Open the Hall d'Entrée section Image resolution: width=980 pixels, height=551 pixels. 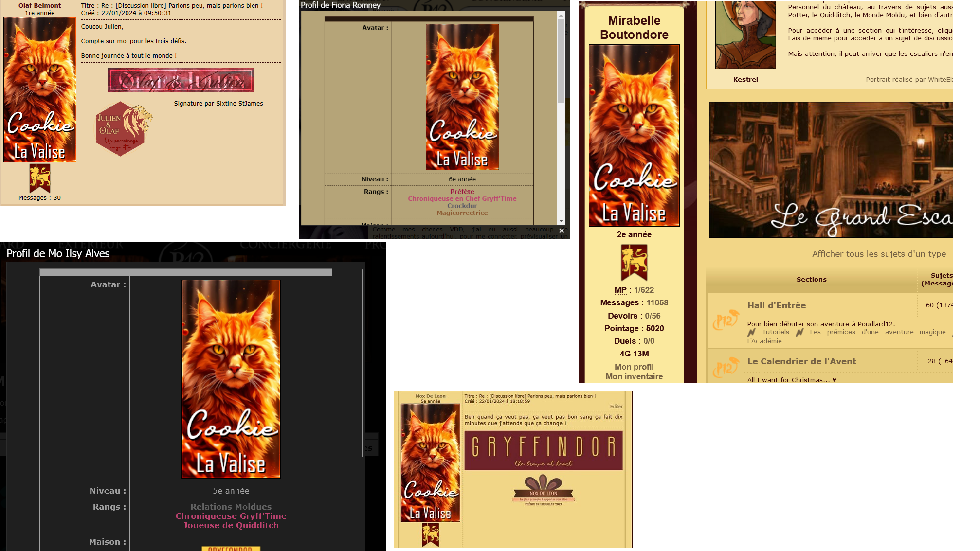point(777,305)
